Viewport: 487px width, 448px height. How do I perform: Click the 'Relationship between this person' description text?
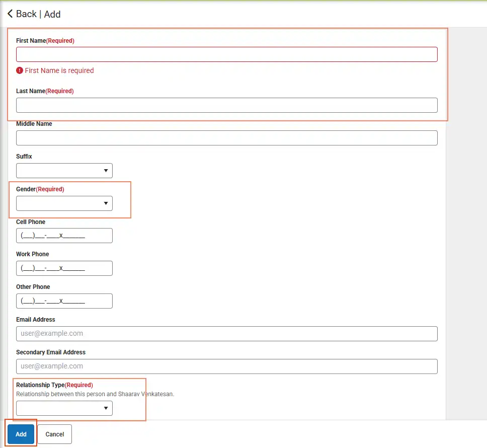[95, 394]
